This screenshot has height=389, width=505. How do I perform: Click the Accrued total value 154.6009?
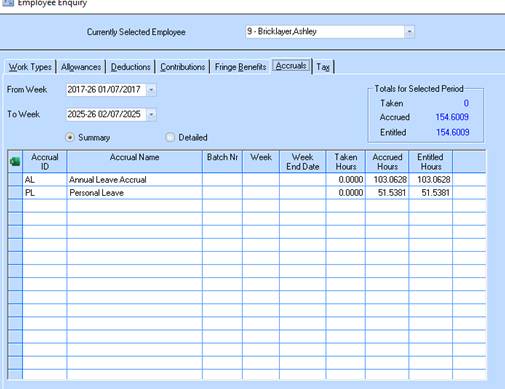coord(452,117)
